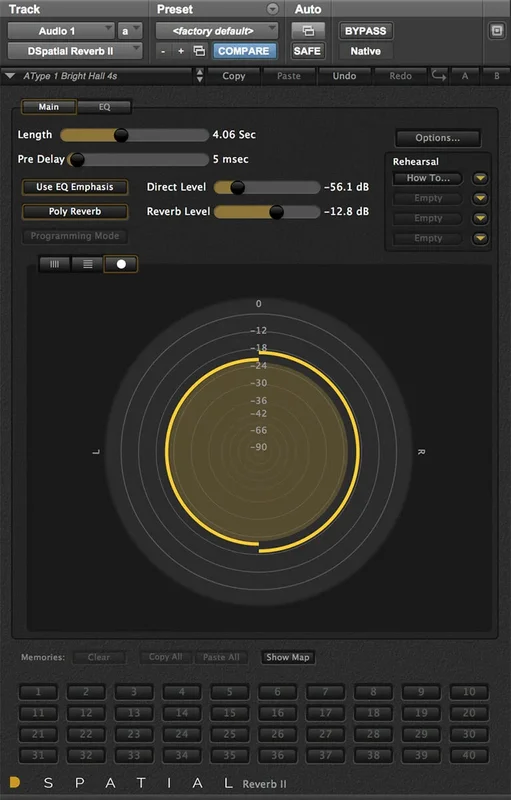Click the A/B transfer arrow icon

(439, 76)
